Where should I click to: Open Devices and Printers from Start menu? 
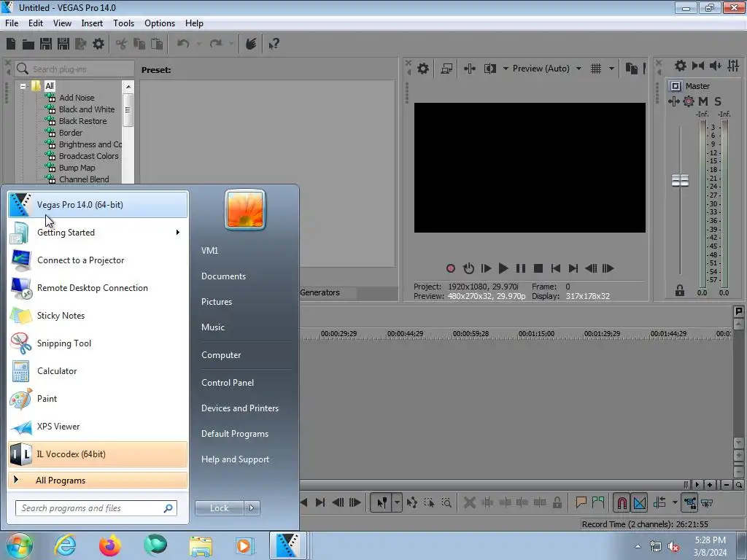tap(239, 408)
